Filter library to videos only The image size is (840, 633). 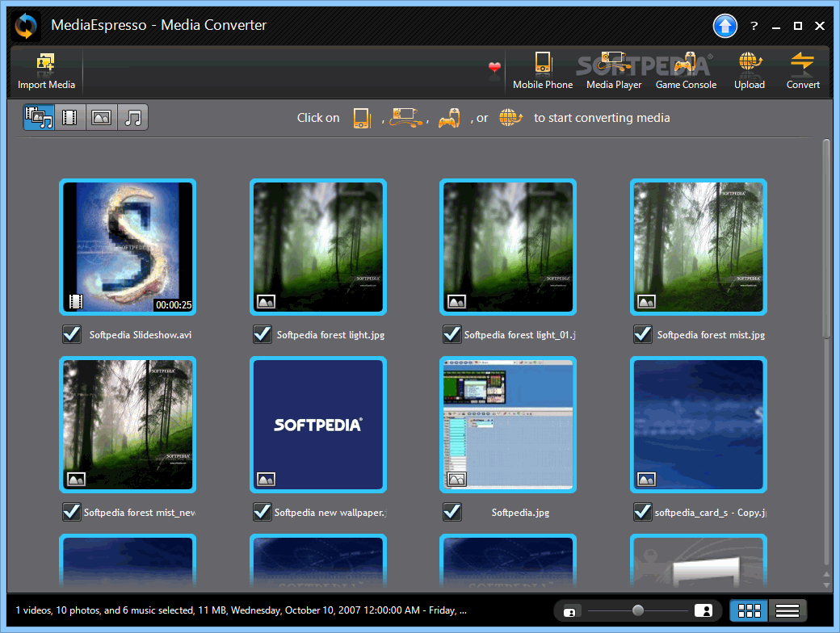(x=69, y=117)
